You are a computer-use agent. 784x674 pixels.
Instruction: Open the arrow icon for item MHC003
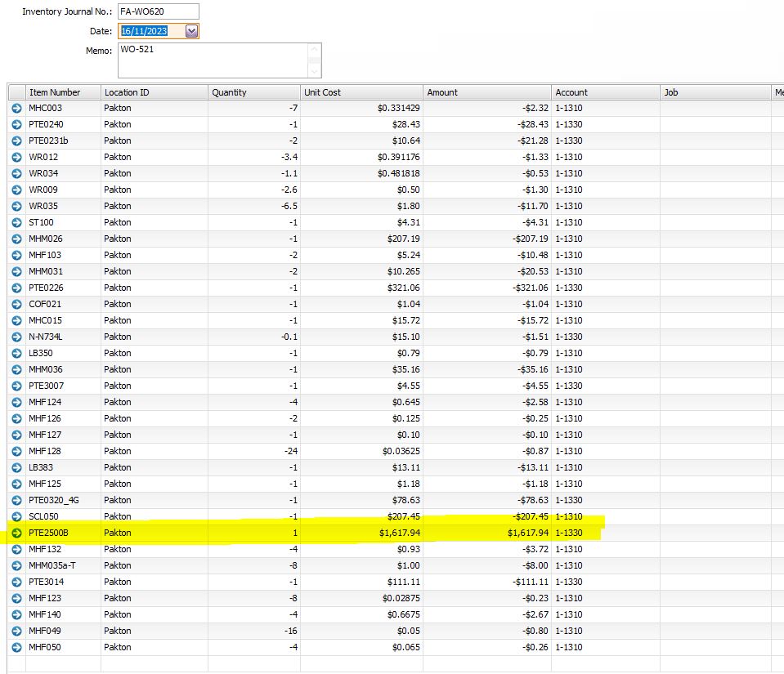pyautogui.click(x=16, y=108)
